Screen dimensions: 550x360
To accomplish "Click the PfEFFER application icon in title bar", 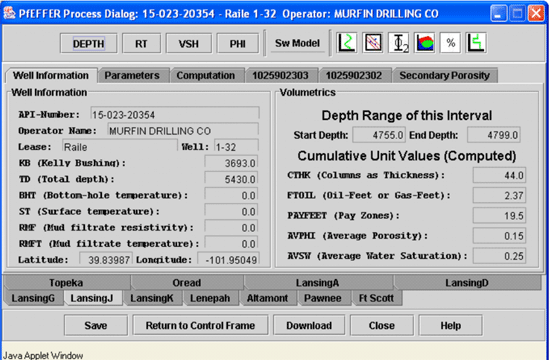I will click(x=9, y=13).
